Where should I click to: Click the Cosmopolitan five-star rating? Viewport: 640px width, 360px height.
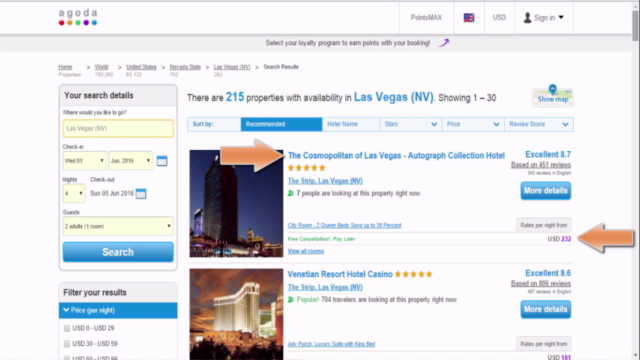[307, 168]
